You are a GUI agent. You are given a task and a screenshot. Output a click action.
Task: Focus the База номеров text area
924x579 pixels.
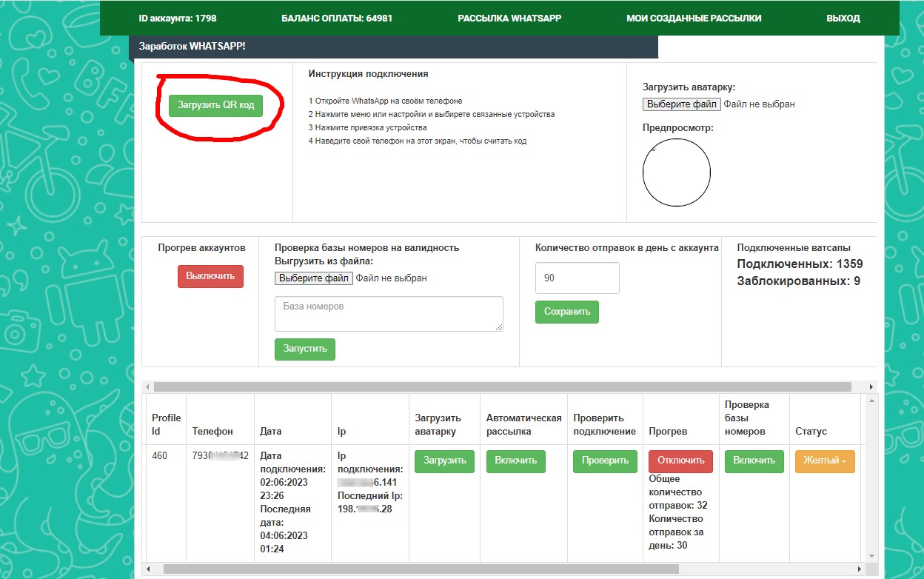[389, 314]
